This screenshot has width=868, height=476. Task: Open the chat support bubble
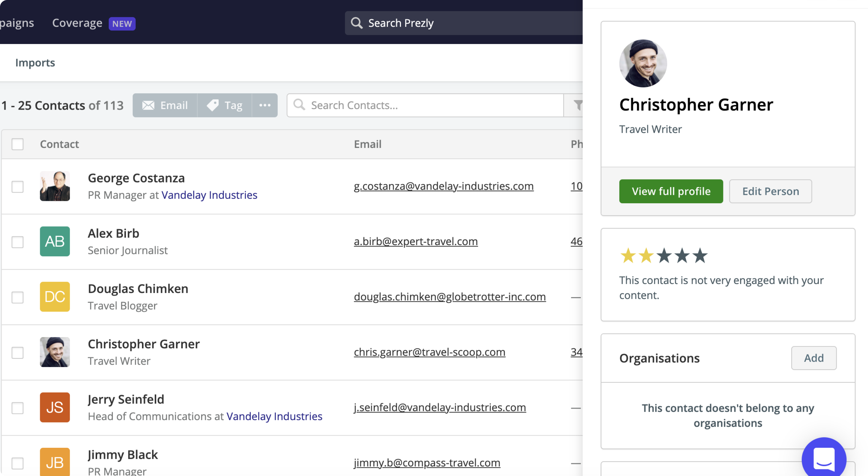[824, 458]
